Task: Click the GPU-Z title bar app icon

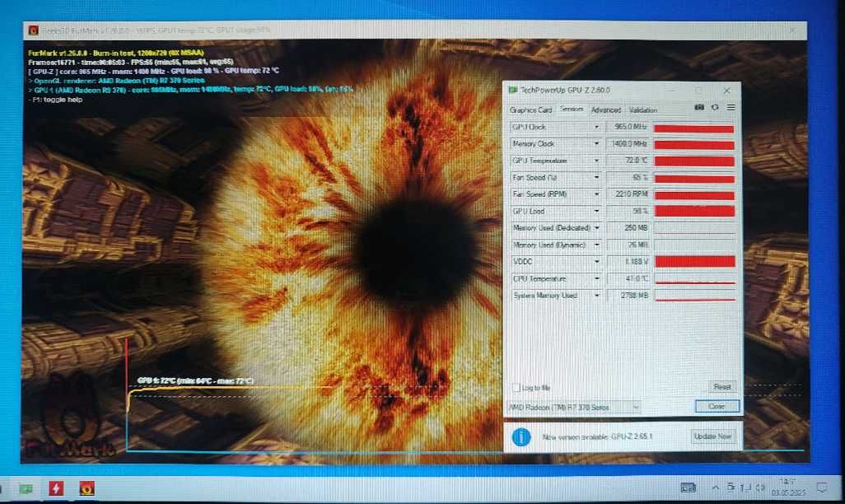Action: (513, 90)
